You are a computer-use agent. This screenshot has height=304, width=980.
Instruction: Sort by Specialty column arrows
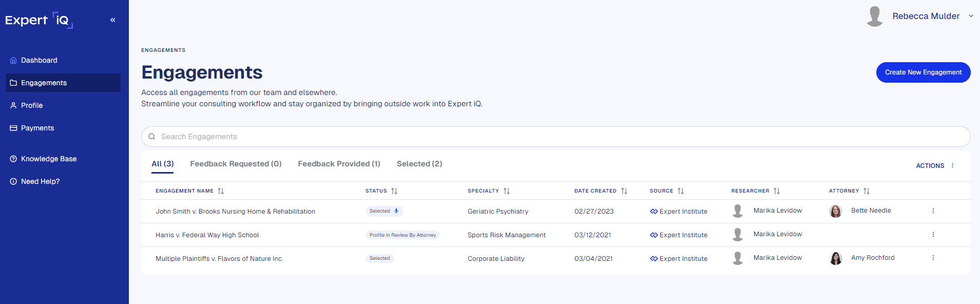507,191
